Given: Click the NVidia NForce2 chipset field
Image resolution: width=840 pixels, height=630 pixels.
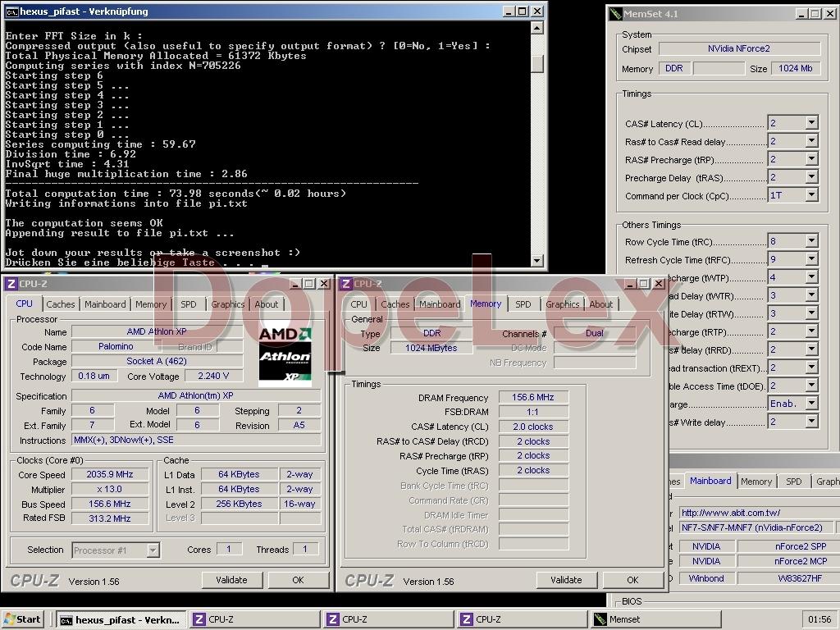Looking at the screenshot, I should point(739,48).
